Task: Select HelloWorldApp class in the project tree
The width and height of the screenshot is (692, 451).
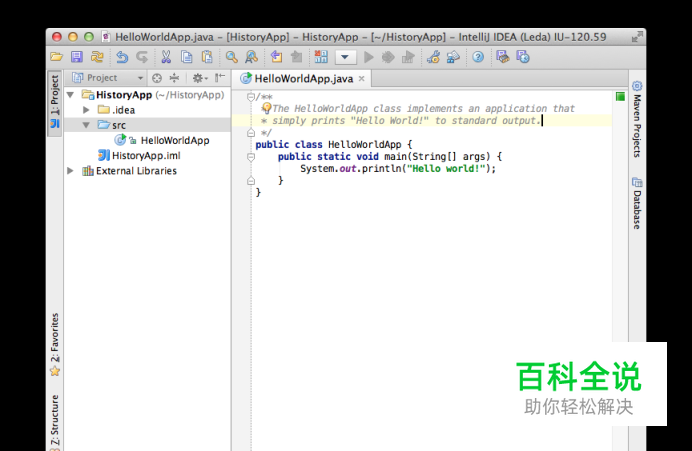Action: point(162,140)
